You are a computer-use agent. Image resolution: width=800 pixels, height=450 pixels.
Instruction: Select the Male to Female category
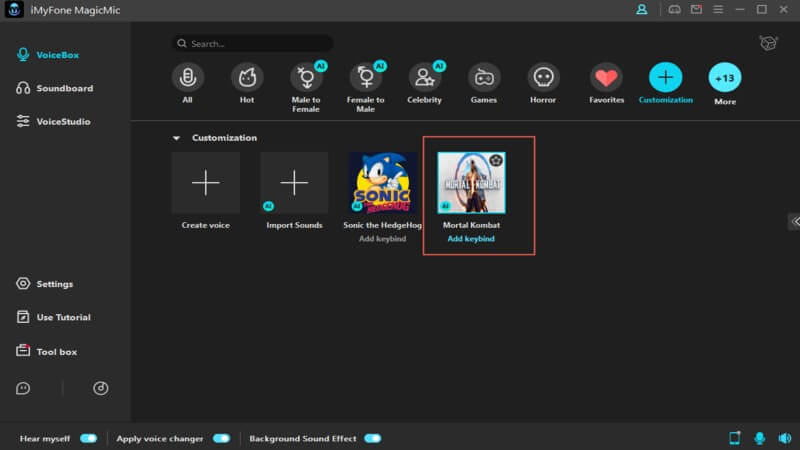click(306, 87)
